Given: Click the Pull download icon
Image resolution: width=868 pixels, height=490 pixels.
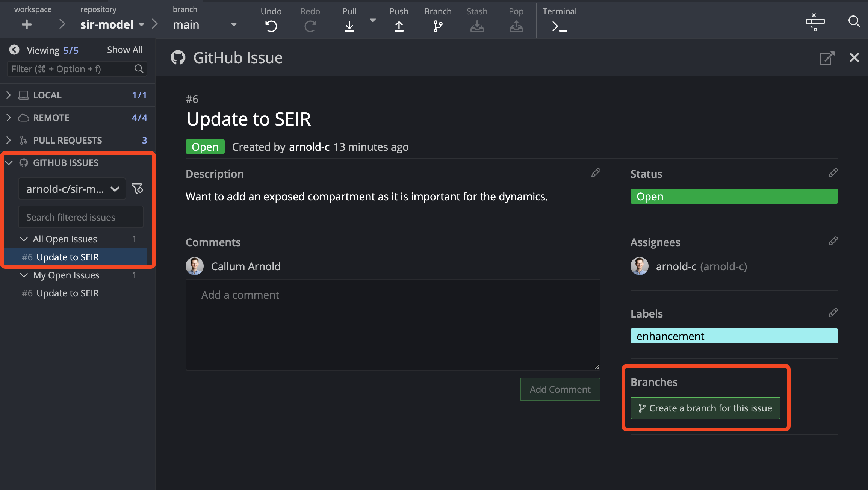Looking at the screenshot, I should click(x=349, y=26).
